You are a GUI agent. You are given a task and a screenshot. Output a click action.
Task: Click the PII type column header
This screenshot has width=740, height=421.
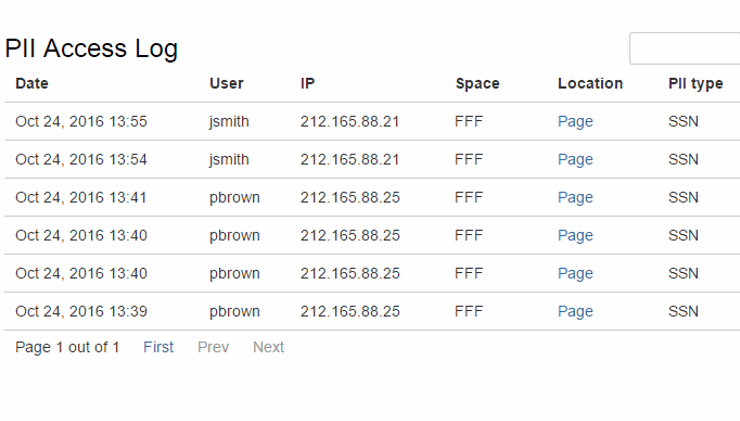point(695,84)
